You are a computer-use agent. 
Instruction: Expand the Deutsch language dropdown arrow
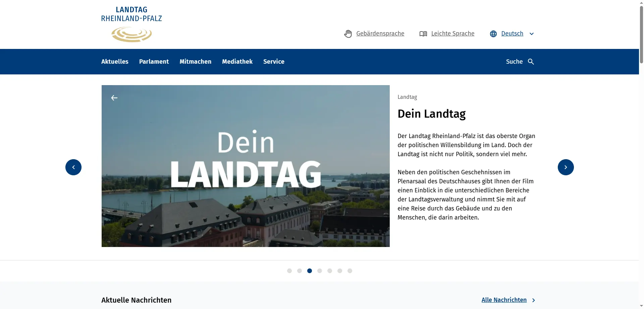(x=532, y=34)
